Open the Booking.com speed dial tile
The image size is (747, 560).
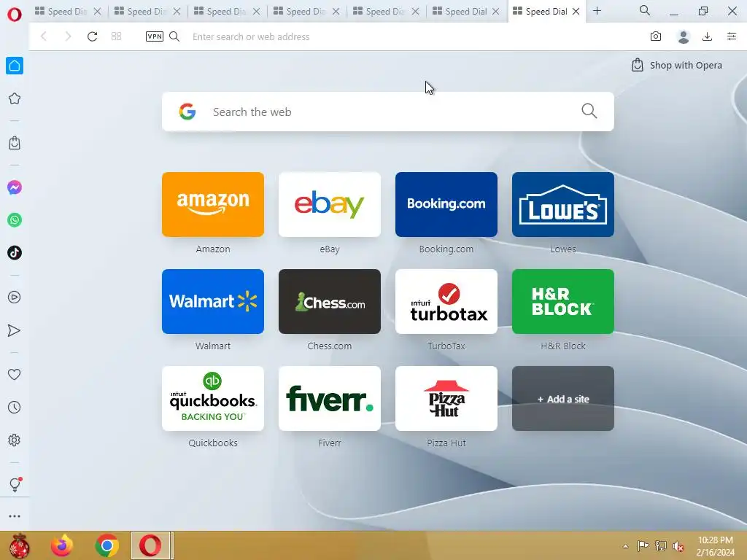[x=446, y=204]
